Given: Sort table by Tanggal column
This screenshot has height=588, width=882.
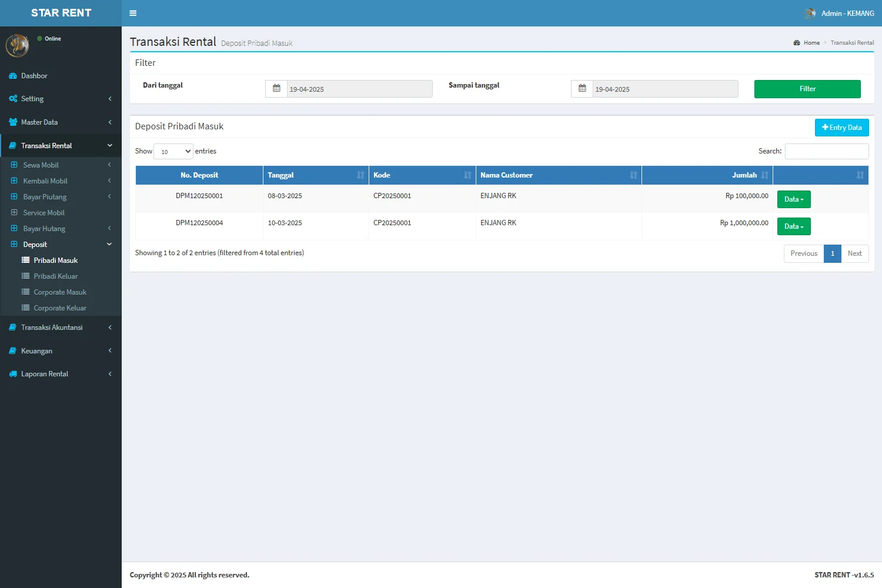Looking at the screenshot, I should click(316, 175).
